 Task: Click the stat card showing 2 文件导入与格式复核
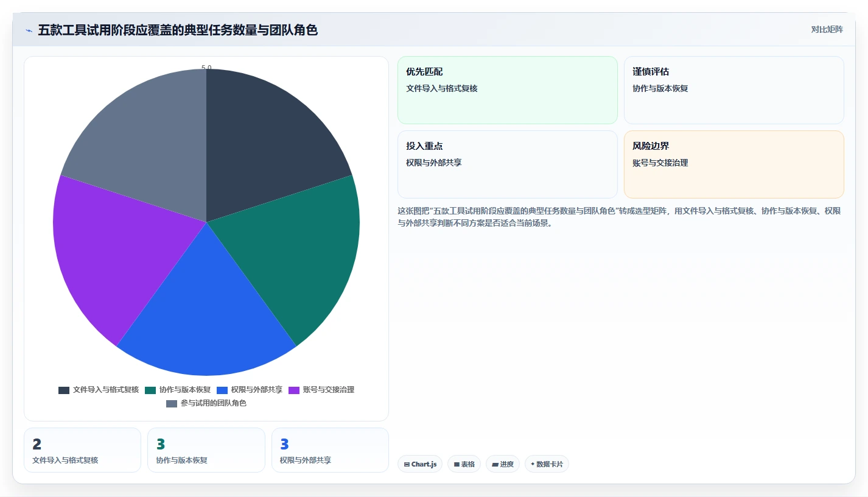point(82,450)
